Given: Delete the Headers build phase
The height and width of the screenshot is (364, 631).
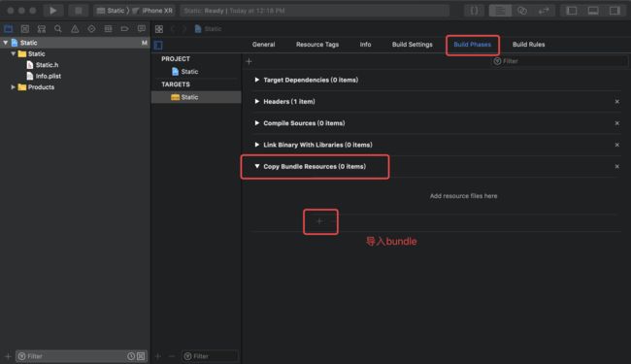Looking at the screenshot, I should [616, 102].
